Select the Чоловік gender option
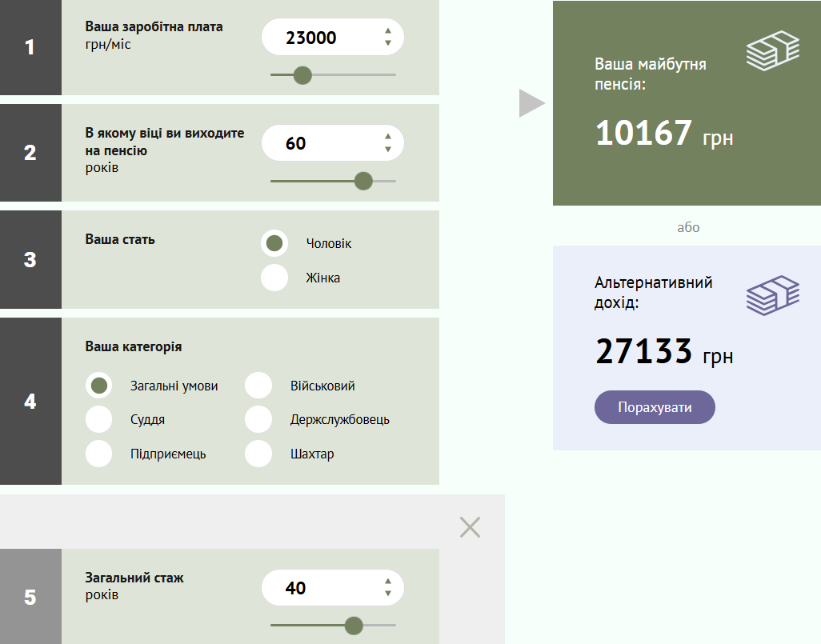The width and height of the screenshot is (821, 644). point(274,243)
